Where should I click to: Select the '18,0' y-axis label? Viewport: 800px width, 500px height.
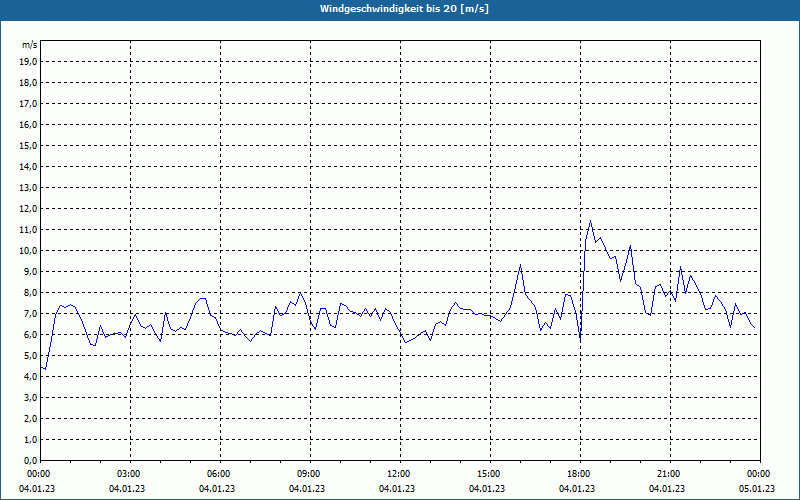[x=29, y=83]
